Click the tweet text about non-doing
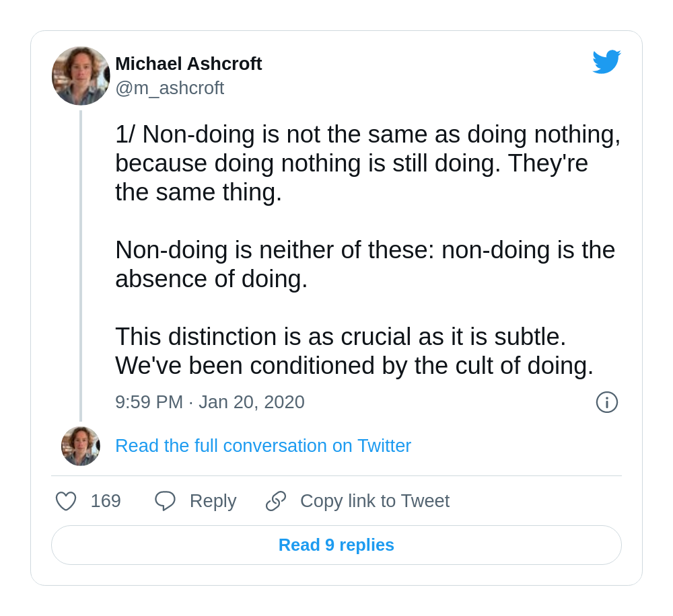This screenshot has height=616, width=673. tap(368, 249)
